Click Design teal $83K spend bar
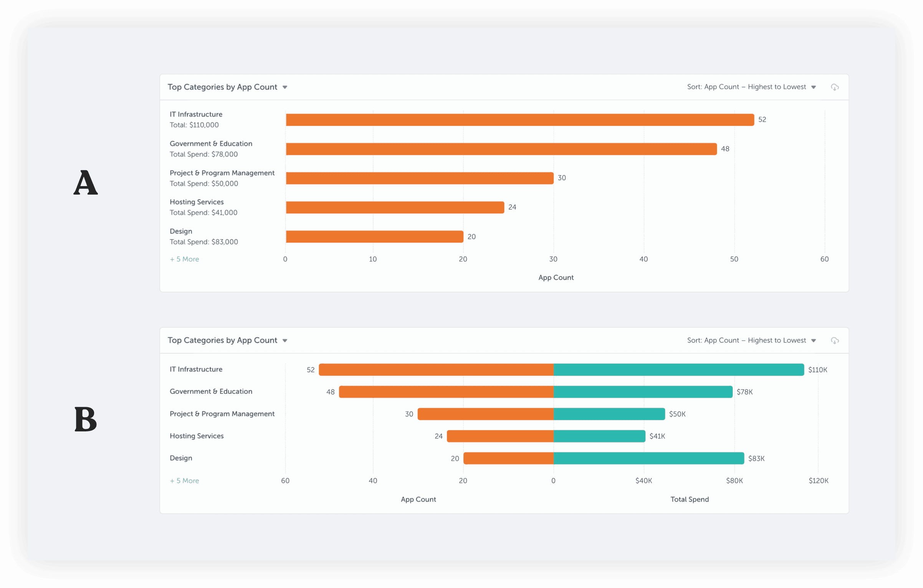The width and height of the screenshot is (923, 588). [648, 458]
